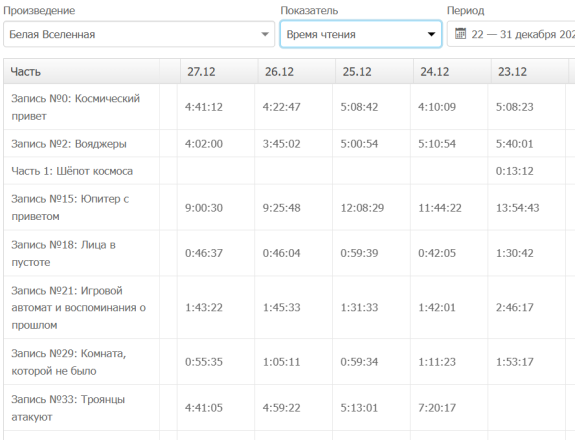This screenshot has width=575, height=440.
Task: Click the cell value 1:11:23
Action: tap(437, 362)
